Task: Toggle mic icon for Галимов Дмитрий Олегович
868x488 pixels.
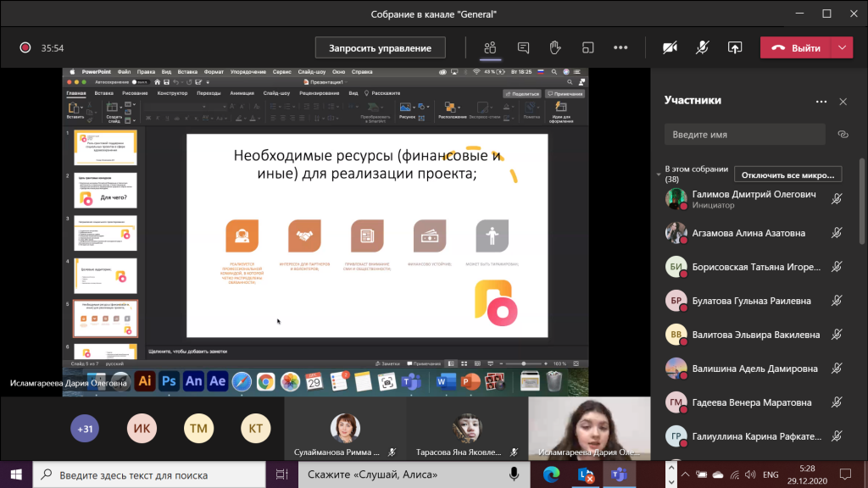Action: (x=837, y=199)
